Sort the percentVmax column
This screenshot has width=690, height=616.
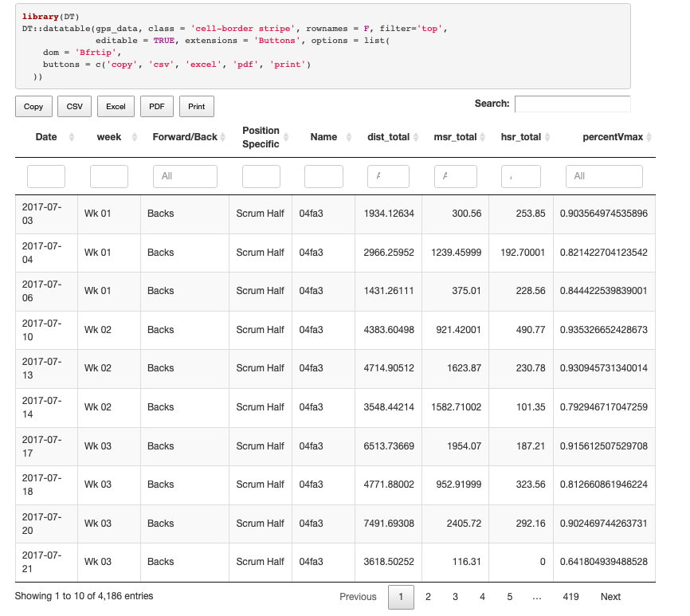(x=649, y=138)
